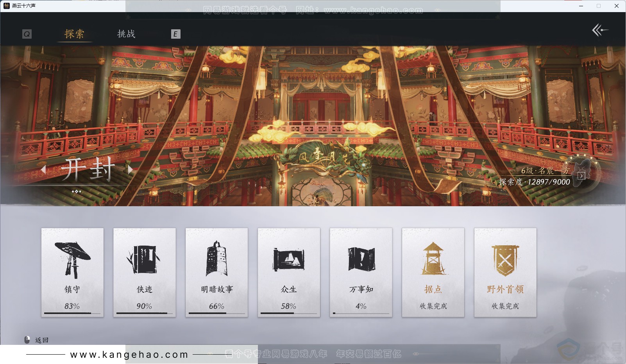626x364 pixels.
Task: Open the 据点 watchtower icon
Action: click(x=433, y=259)
